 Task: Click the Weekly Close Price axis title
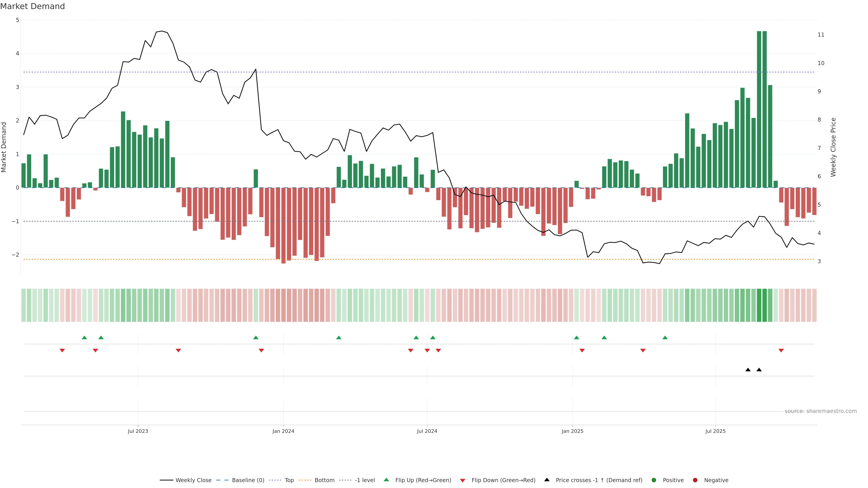pyautogui.click(x=833, y=147)
